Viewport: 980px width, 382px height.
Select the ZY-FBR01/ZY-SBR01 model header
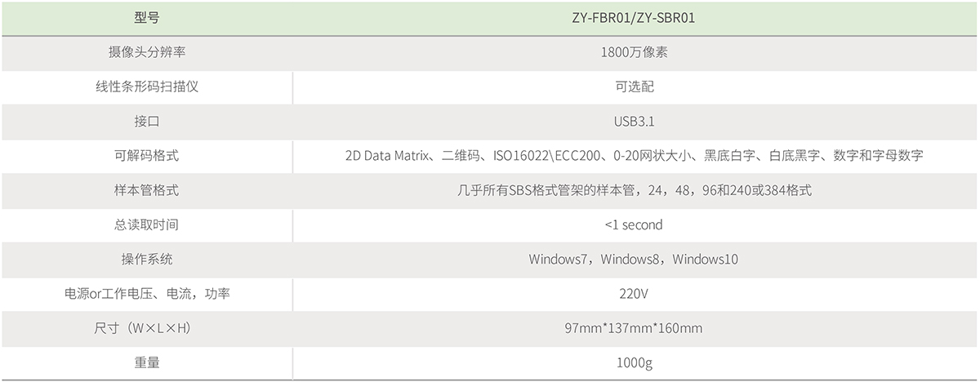[634, 18]
